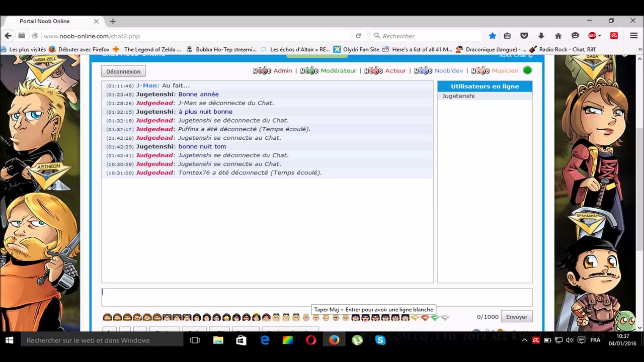Open the Bubba Ho-Tep streaming bookmark
The image size is (644, 362).
pos(221,49)
